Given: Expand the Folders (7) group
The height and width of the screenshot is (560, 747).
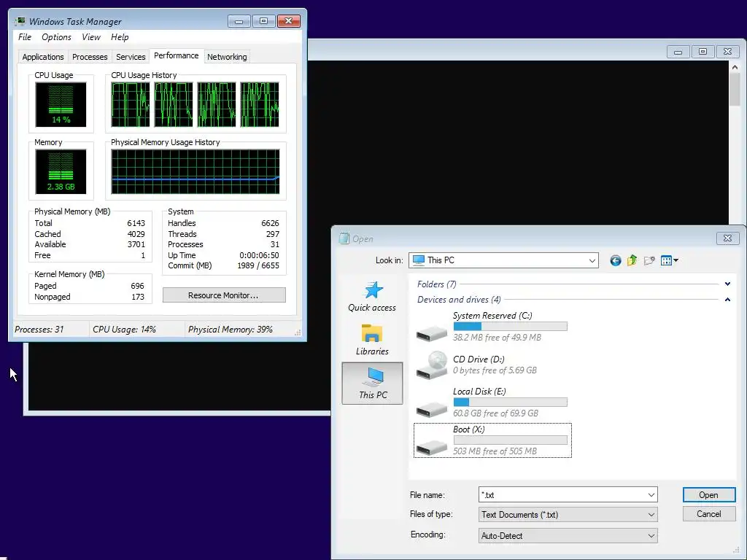Looking at the screenshot, I should 727,284.
